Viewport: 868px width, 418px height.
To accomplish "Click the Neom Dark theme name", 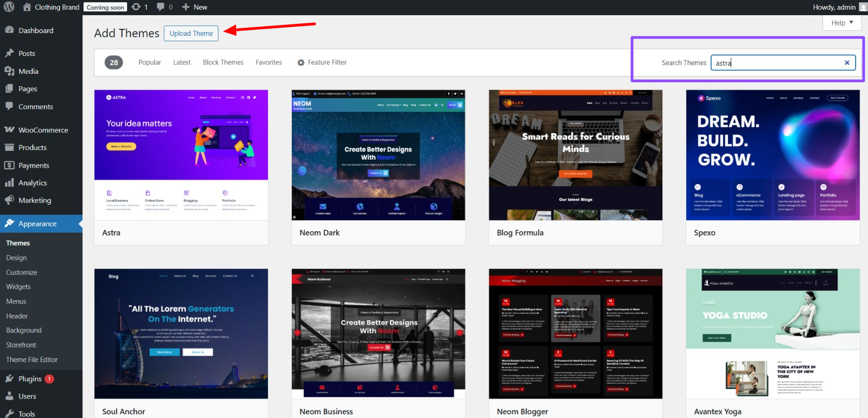I will 320,232.
